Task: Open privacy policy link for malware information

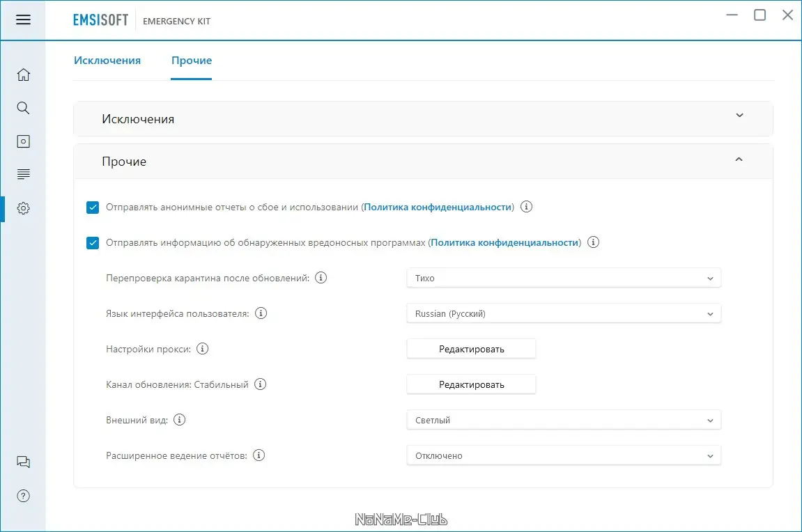Action: tap(505, 243)
